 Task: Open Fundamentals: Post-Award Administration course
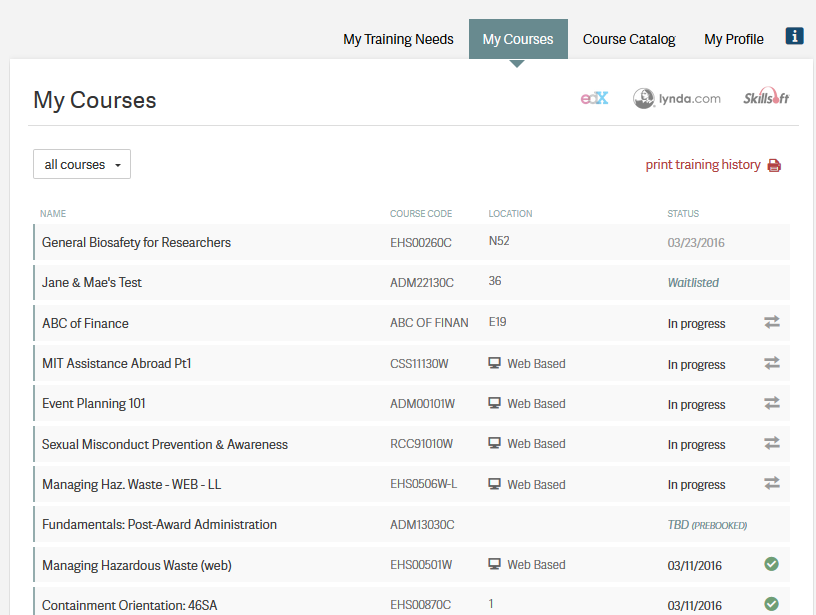pos(159,524)
